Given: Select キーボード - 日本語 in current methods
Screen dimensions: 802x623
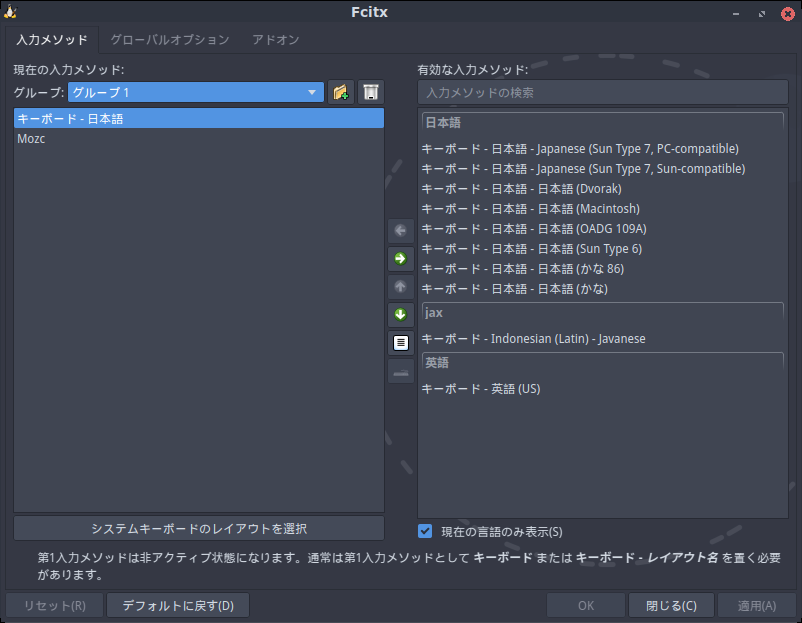Looking at the screenshot, I should pyautogui.click(x=199, y=119).
